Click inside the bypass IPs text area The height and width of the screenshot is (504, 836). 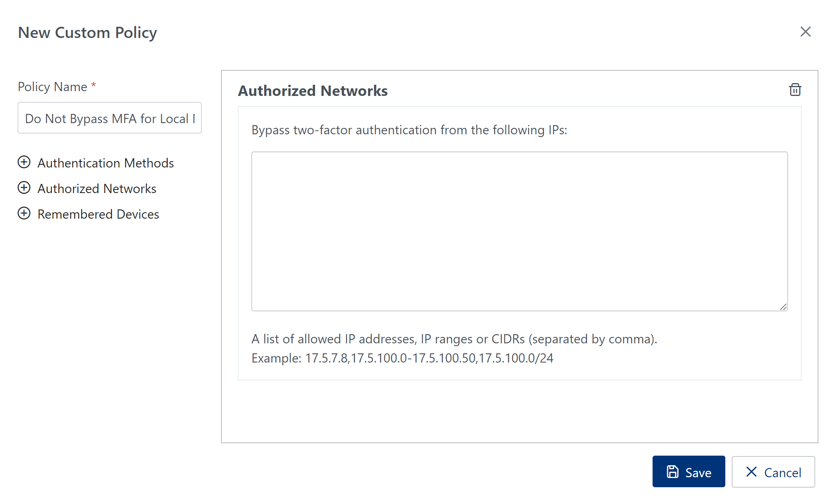pos(519,231)
